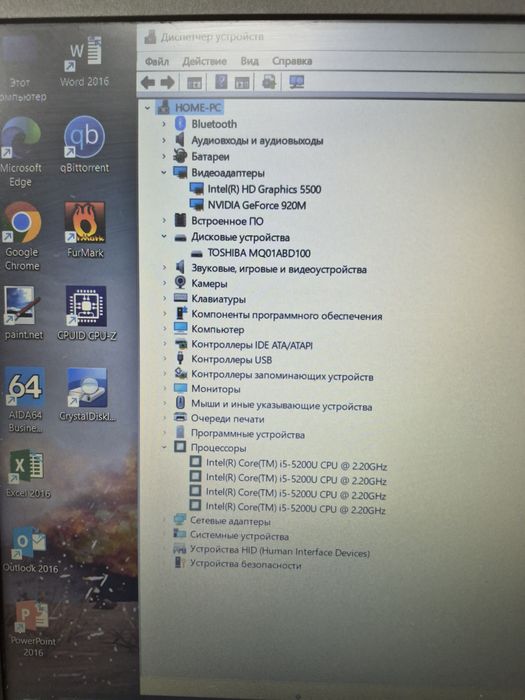Open the Файл menu
This screenshot has height=700, width=525.
157,61
